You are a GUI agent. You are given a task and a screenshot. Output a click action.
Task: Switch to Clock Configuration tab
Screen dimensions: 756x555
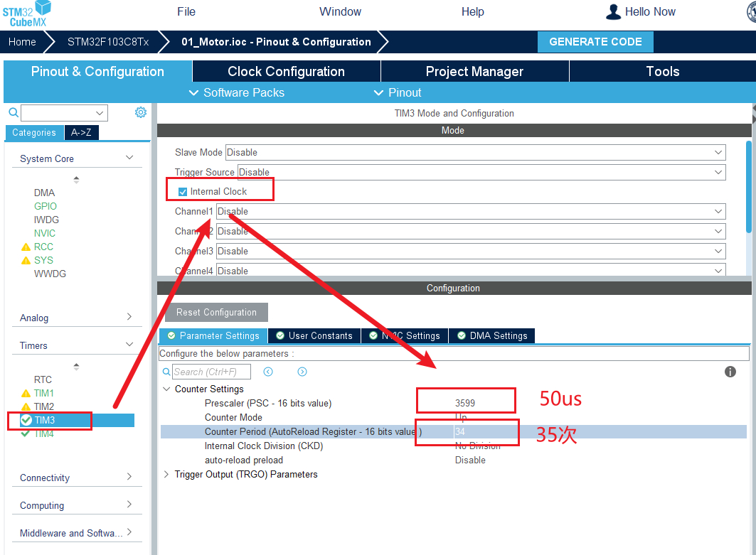coord(286,71)
